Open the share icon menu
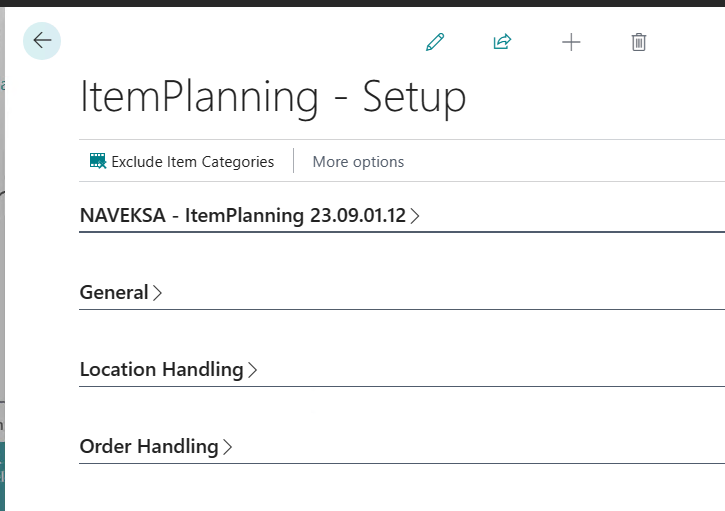The width and height of the screenshot is (725, 511). 502,42
